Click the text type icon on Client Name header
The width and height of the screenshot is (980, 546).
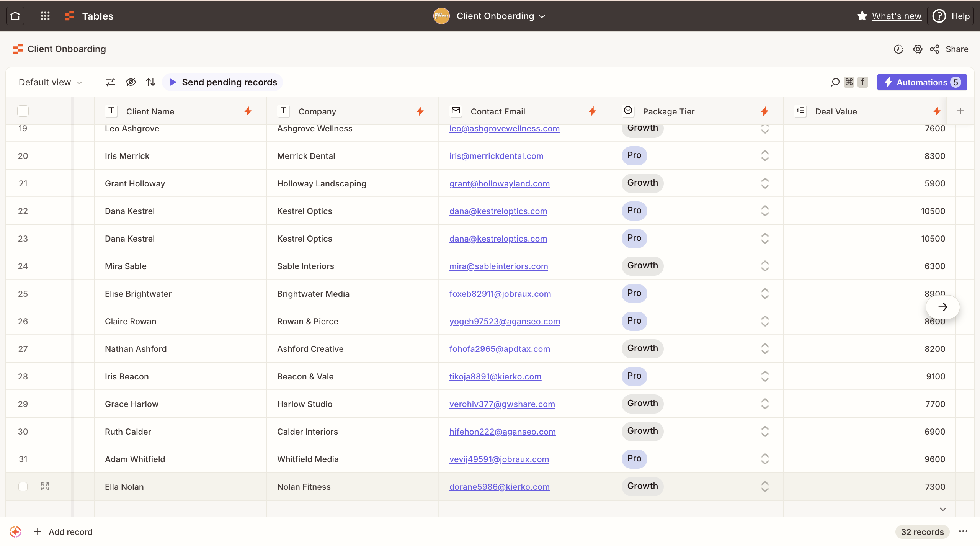click(111, 111)
